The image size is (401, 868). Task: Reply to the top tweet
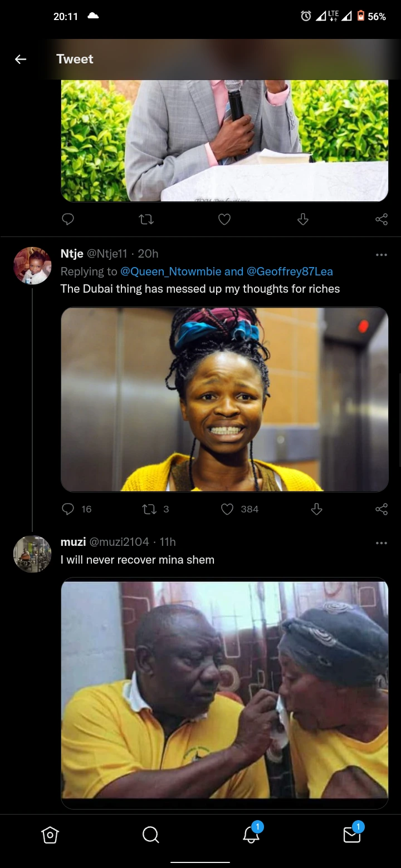(68, 220)
